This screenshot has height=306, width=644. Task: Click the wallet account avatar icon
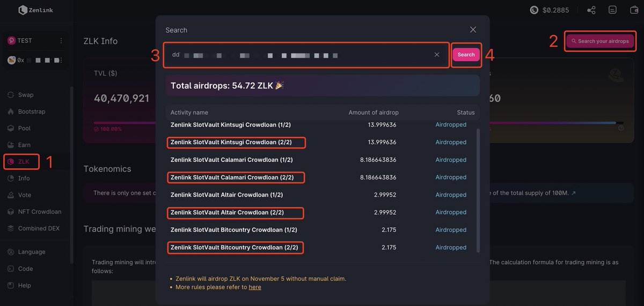click(11, 60)
